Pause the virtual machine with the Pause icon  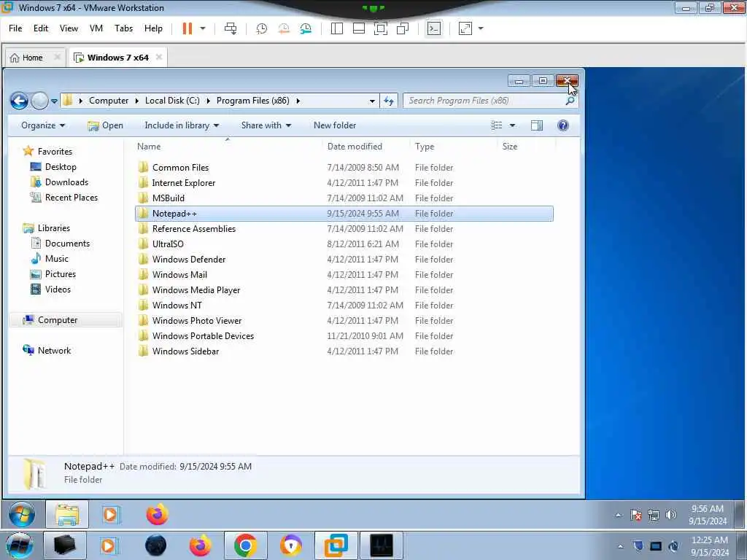187,28
